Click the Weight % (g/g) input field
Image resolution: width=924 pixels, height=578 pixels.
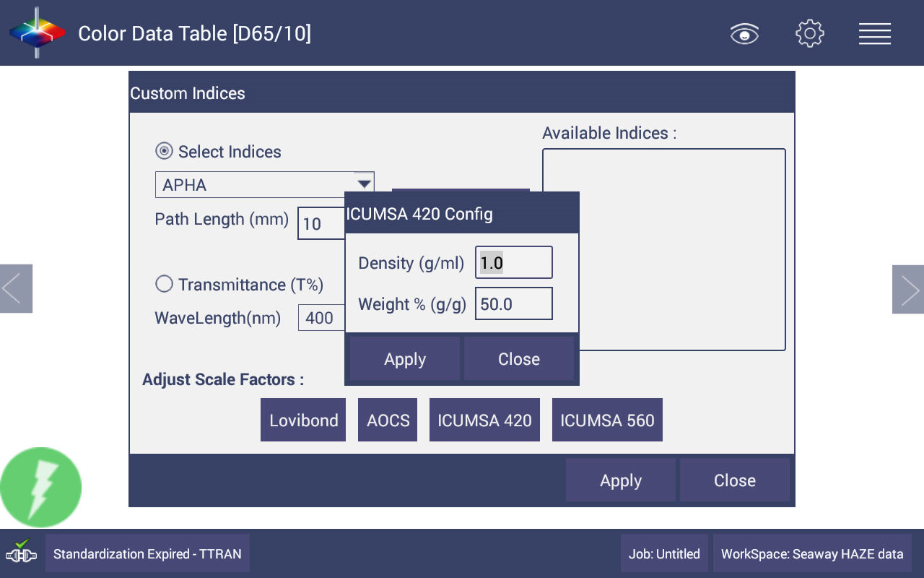514,304
